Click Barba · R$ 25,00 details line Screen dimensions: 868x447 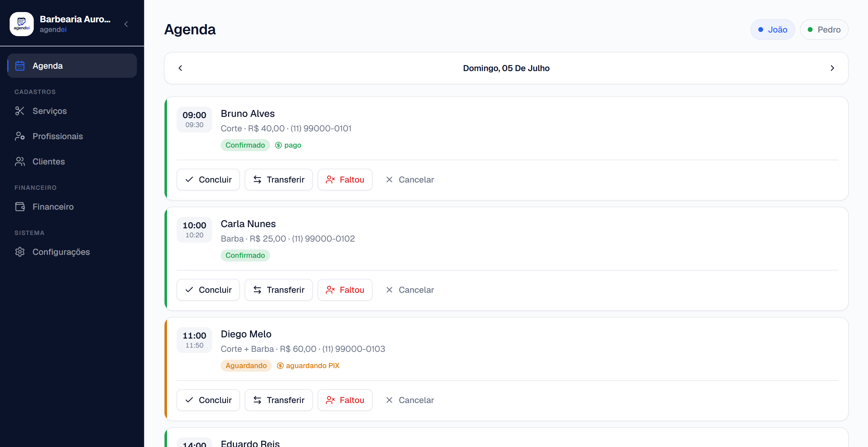coord(288,239)
